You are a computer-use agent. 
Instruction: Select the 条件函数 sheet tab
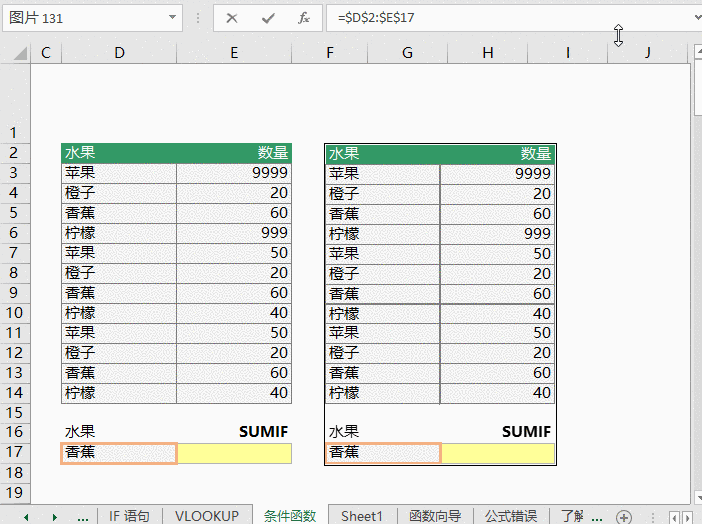click(290, 516)
